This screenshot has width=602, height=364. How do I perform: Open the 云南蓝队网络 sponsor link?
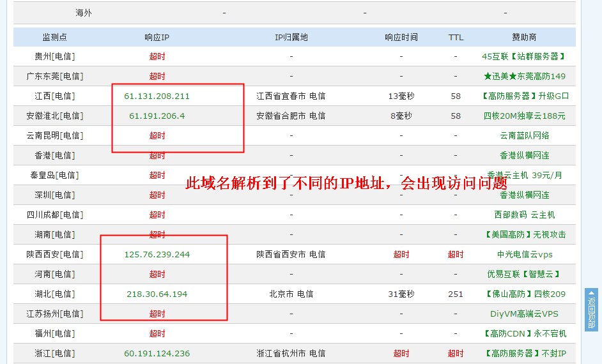[x=524, y=135]
